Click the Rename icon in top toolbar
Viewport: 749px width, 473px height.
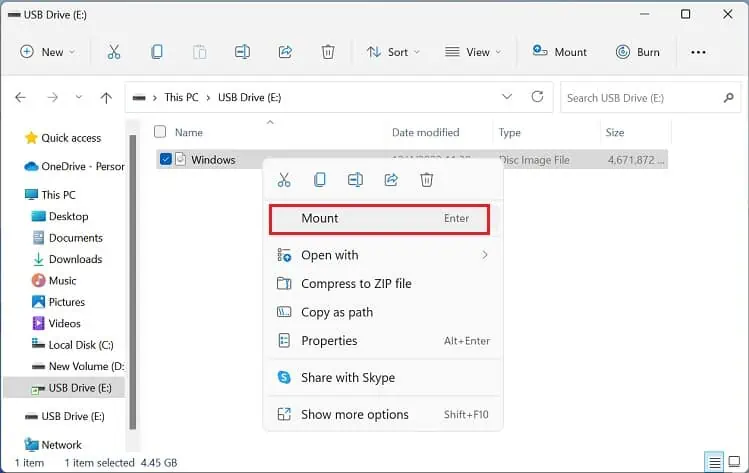click(242, 52)
